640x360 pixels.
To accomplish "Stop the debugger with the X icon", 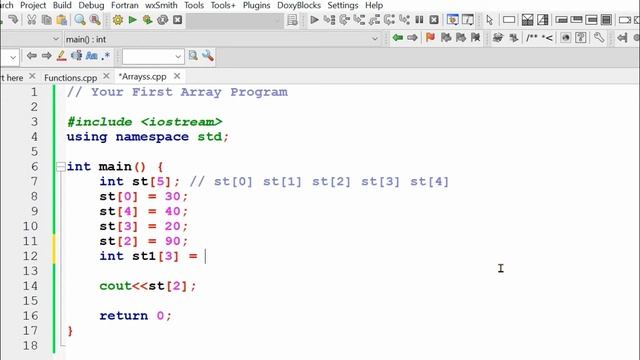I will (x=434, y=20).
